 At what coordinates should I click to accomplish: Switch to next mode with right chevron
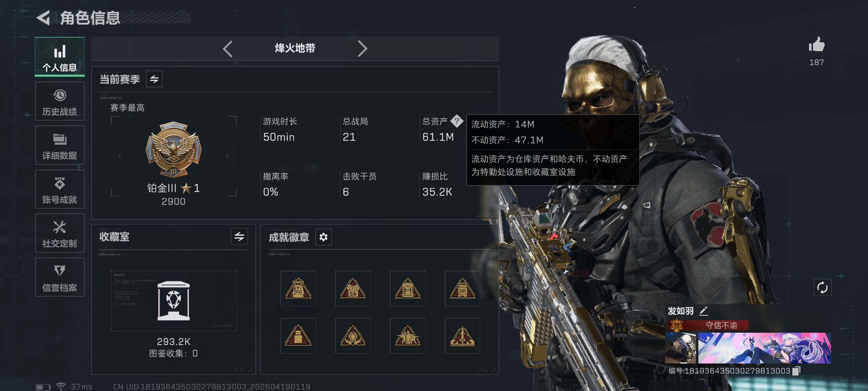click(362, 49)
